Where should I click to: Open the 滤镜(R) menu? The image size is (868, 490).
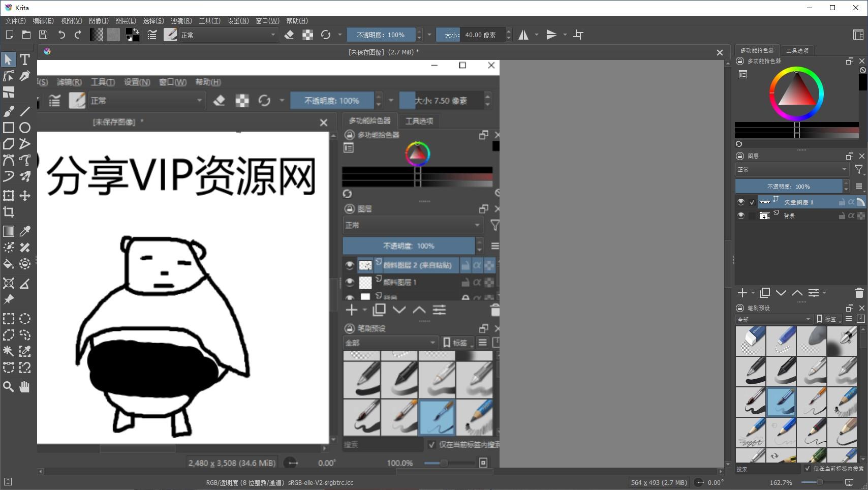point(180,21)
